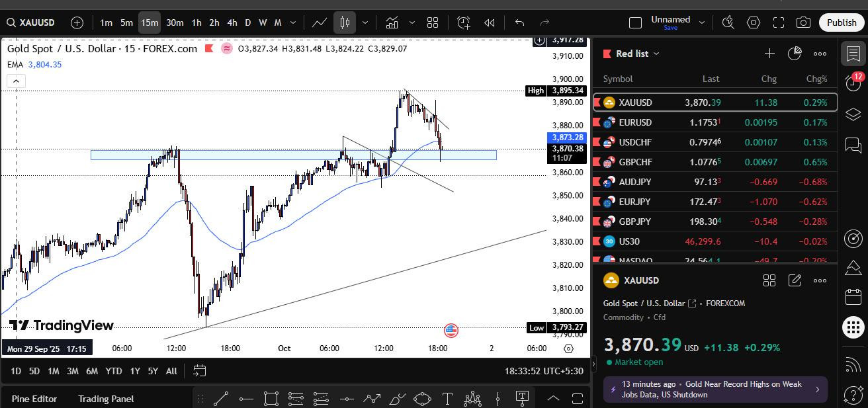Viewport: 868px width, 408px height.
Task: Open the chats sidebar icon
Action: (x=853, y=144)
